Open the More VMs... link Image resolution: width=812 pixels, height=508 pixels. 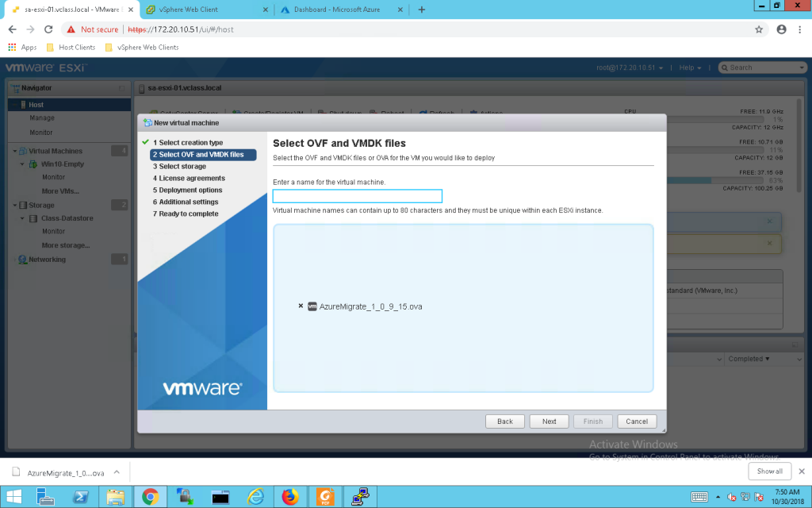60,191
